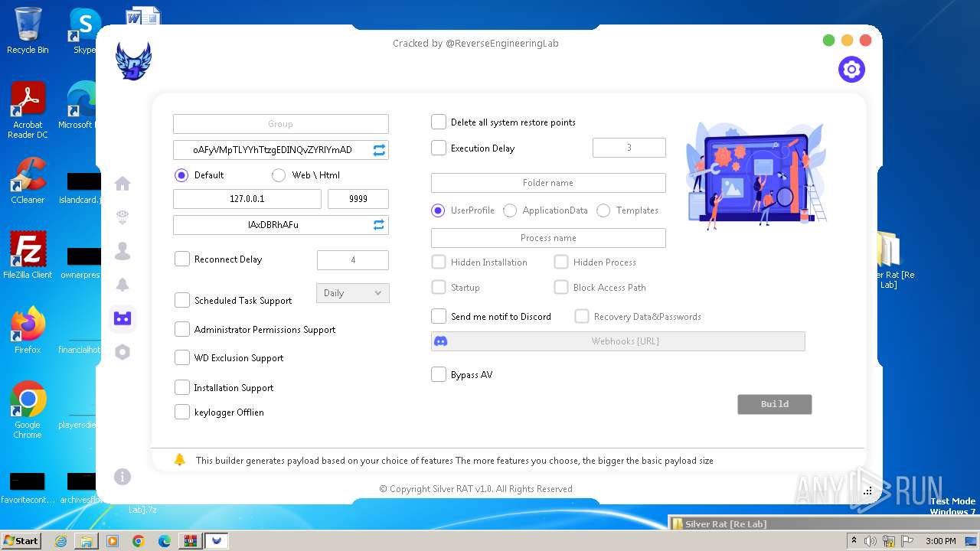Image resolution: width=980 pixels, height=551 pixels.
Task: Click the 127.0.0.1 host field
Action: (247, 199)
